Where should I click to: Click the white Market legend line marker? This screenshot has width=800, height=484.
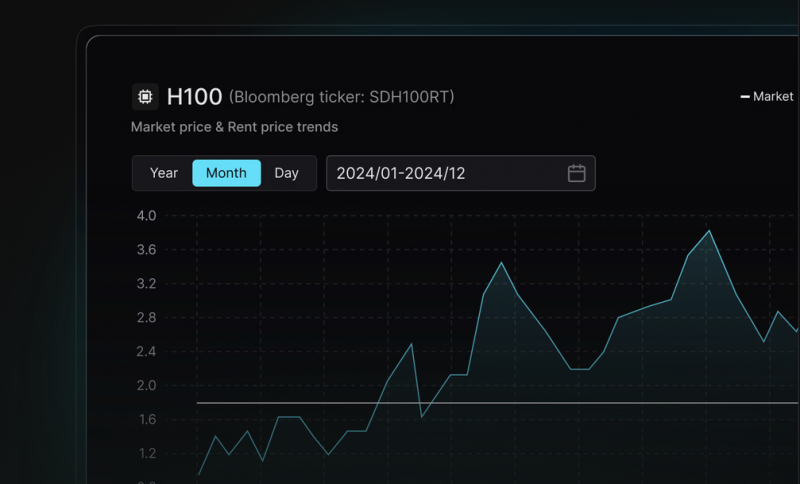tap(745, 96)
